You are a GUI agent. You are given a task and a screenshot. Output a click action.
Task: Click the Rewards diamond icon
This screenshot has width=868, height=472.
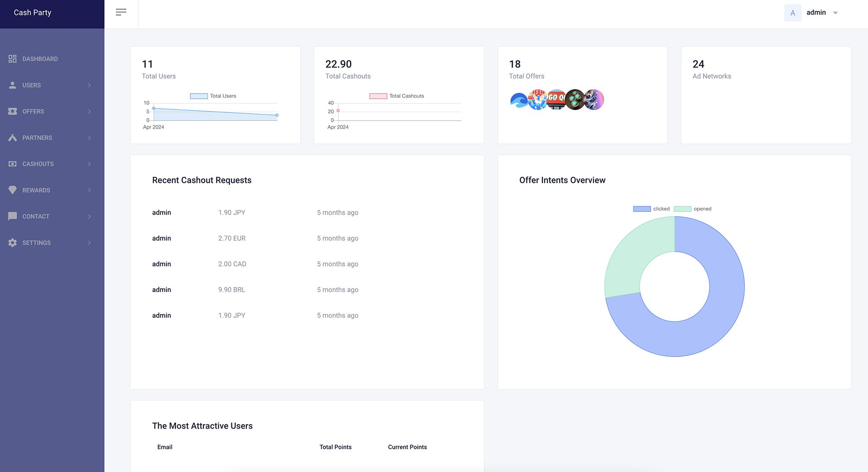[13, 190]
